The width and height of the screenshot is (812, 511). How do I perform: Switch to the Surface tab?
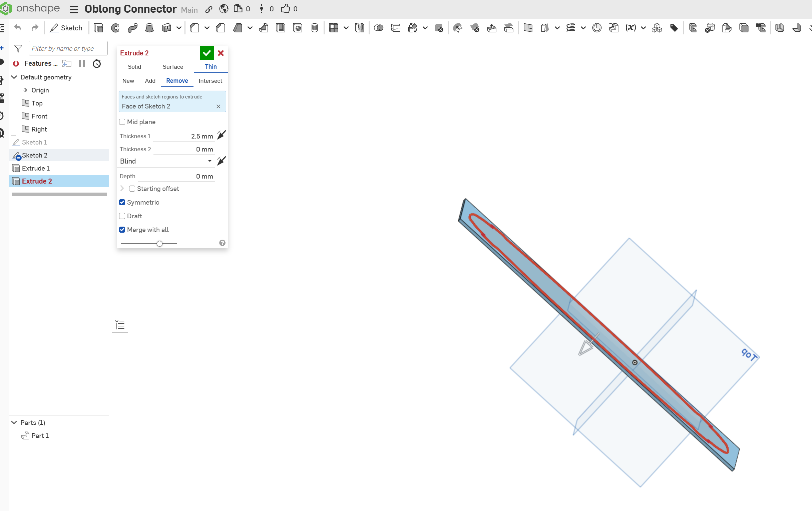(x=173, y=67)
